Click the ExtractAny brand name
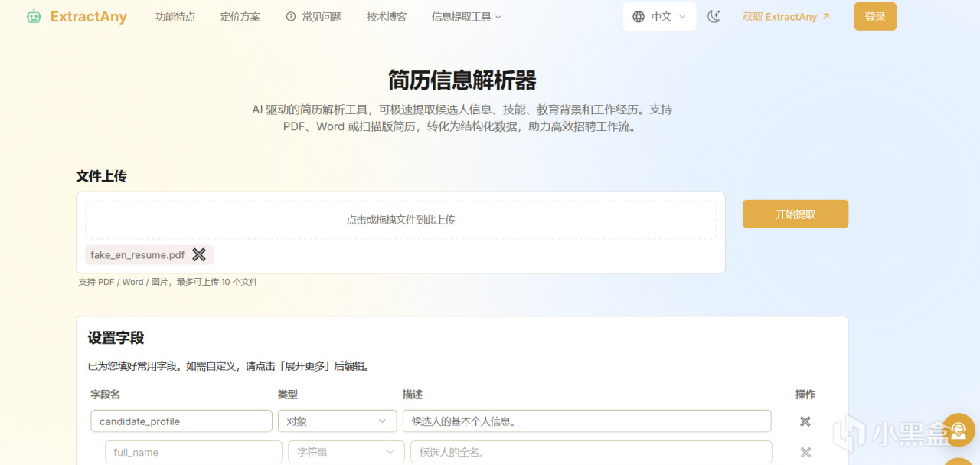The width and height of the screenshot is (980, 465). pos(89,16)
